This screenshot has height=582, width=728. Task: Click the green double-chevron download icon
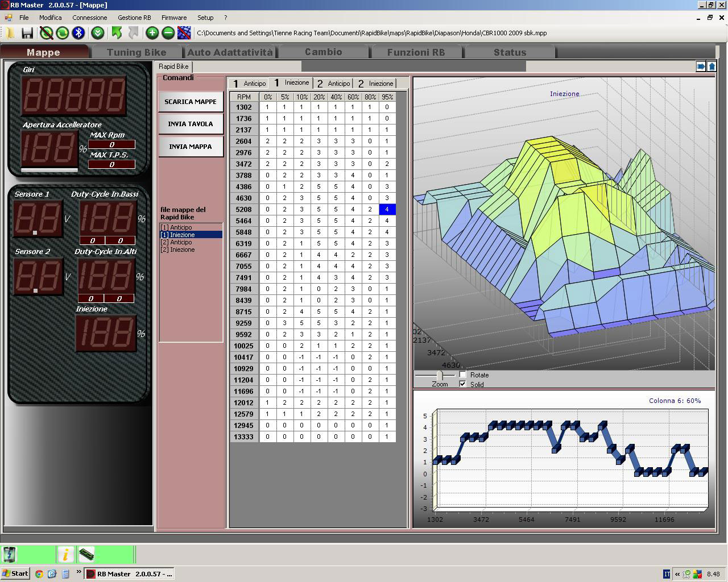click(x=98, y=33)
